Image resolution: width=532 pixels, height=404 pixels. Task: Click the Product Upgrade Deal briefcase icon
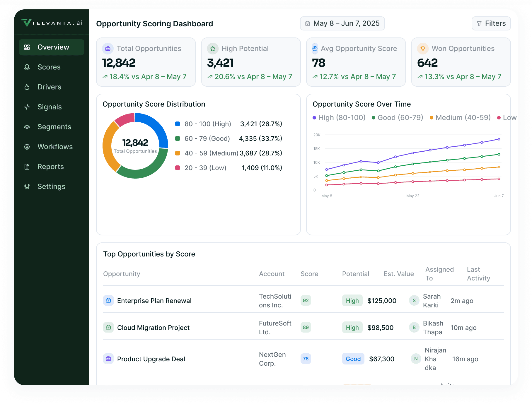[108, 359]
